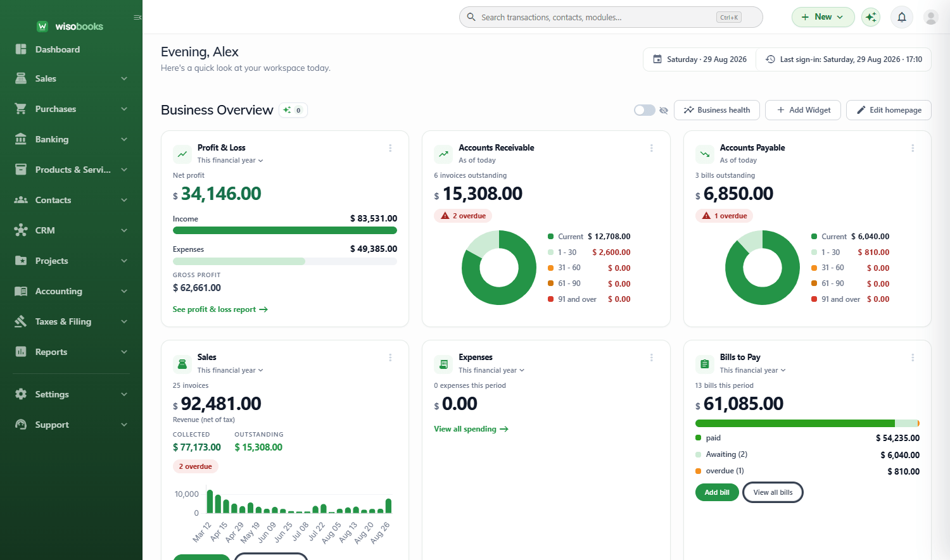Click Edit homepage button
950x560 pixels.
889,110
